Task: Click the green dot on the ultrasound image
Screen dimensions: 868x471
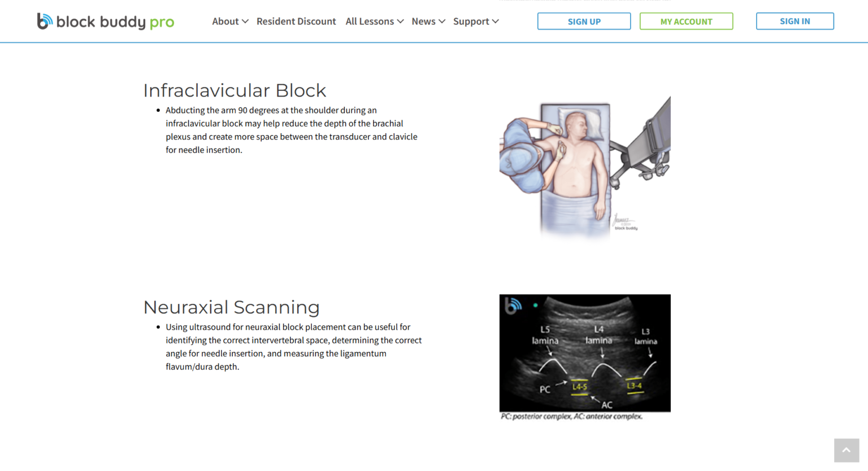Action: point(535,306)
